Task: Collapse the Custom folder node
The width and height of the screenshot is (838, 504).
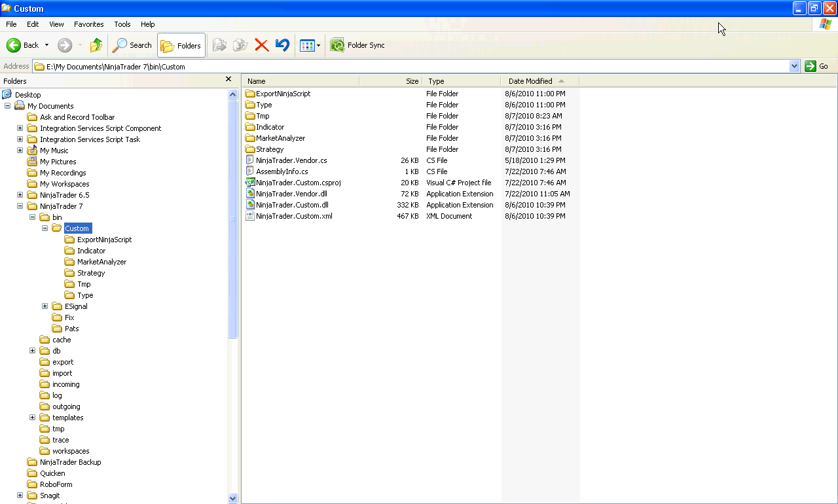Action: (45, 228)
